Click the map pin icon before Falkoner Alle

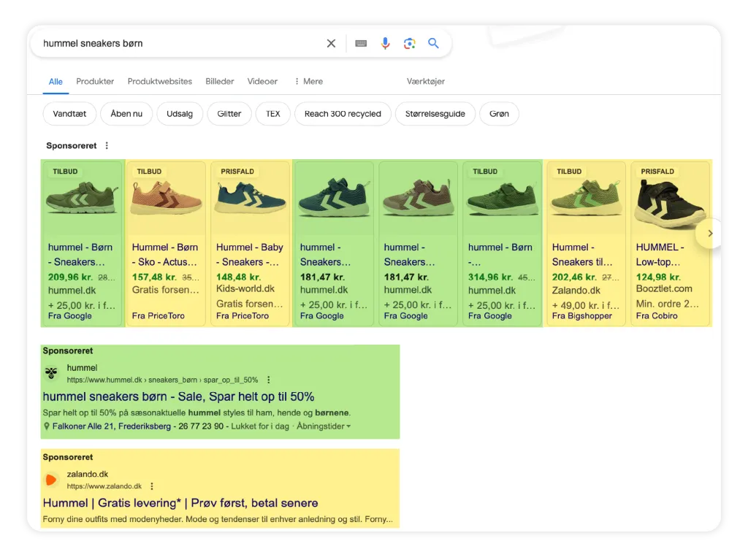(x=46, y=426)
